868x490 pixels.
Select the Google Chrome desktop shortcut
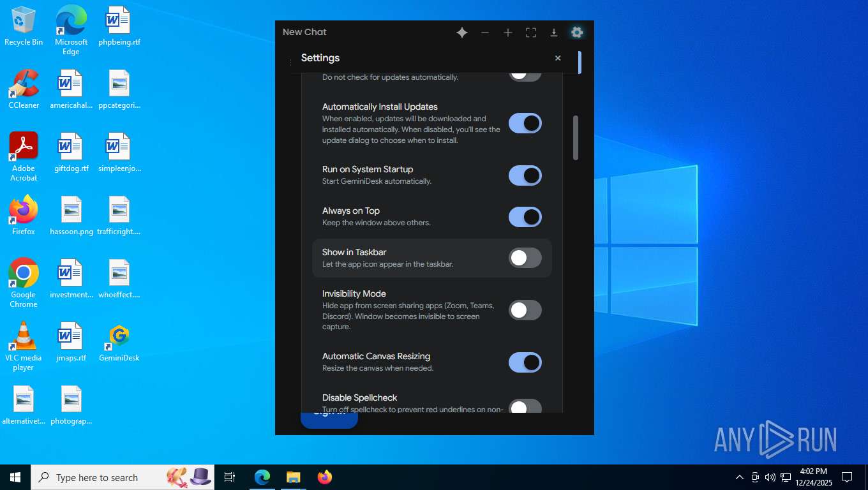tap(24, 283)
